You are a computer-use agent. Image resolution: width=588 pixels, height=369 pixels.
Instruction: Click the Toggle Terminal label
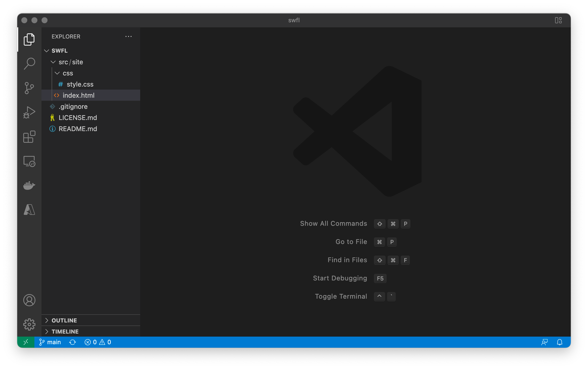341,297
